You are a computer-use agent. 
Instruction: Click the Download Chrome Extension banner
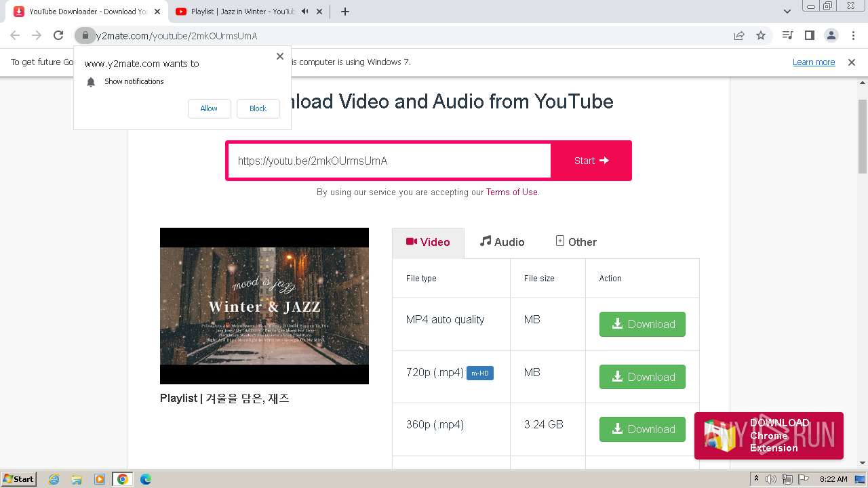[x=769, y=435]
